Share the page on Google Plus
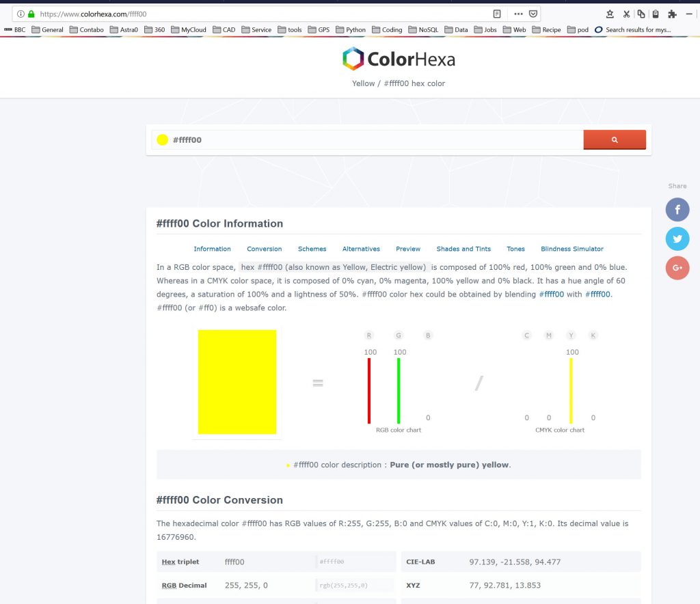The height and width of the screenshot is (604, 700). click(x=677, y=268)
